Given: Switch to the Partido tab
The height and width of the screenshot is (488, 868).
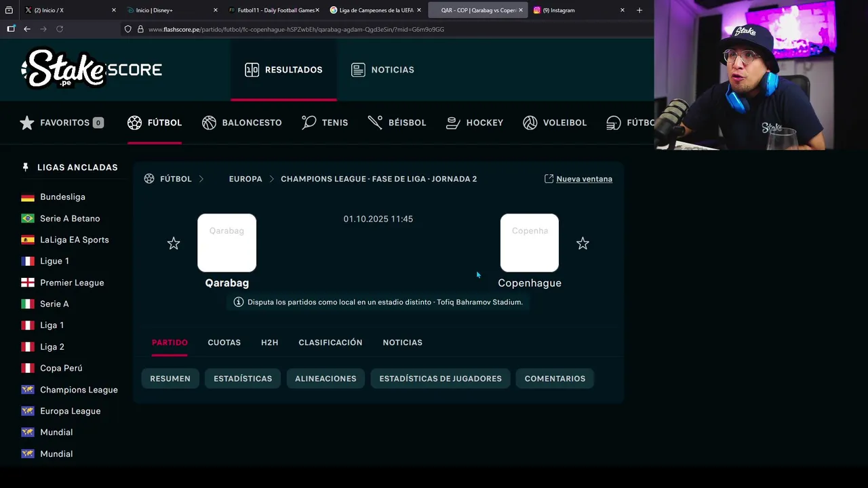Looking at the screenshot, I should (x=170, y=342).
